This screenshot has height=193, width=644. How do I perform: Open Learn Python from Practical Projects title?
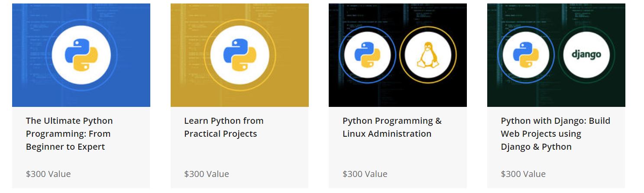tap(223, 127)
